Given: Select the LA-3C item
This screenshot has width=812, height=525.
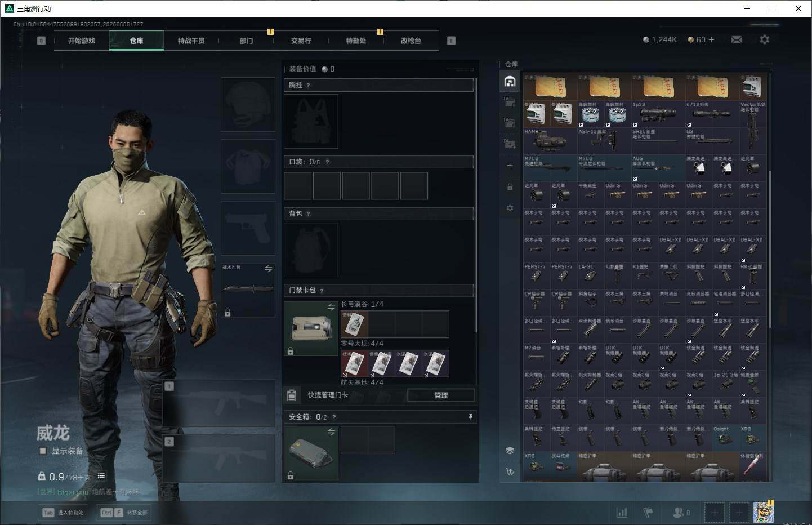Looking at the screenshot, I should pyautogui.click(x=590, y=275).
